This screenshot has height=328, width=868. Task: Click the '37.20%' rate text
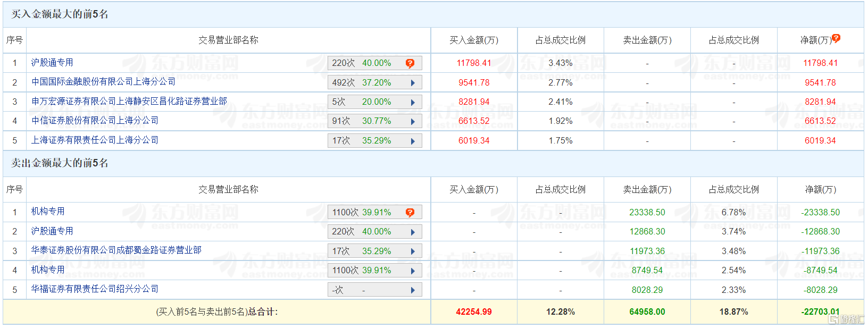[377, 83]
